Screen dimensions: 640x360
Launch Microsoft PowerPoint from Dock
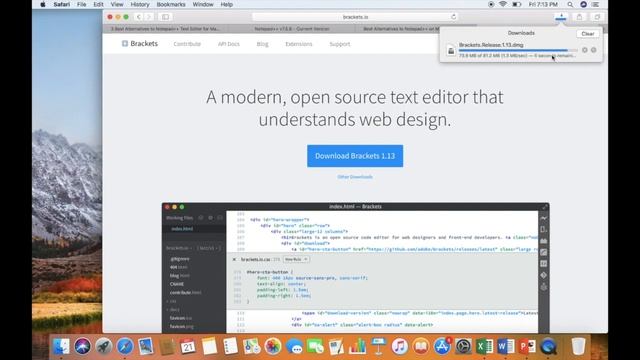point(527,347)
